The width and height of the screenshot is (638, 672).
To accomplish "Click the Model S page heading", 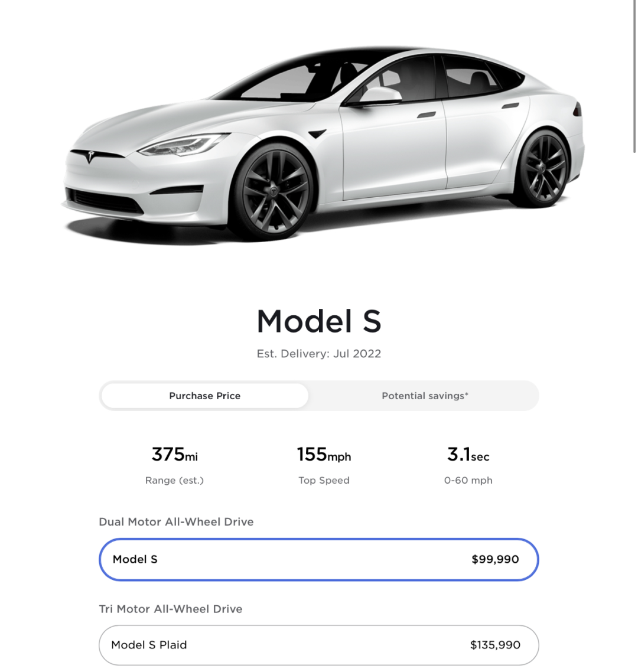I will [x=318, y=321].
